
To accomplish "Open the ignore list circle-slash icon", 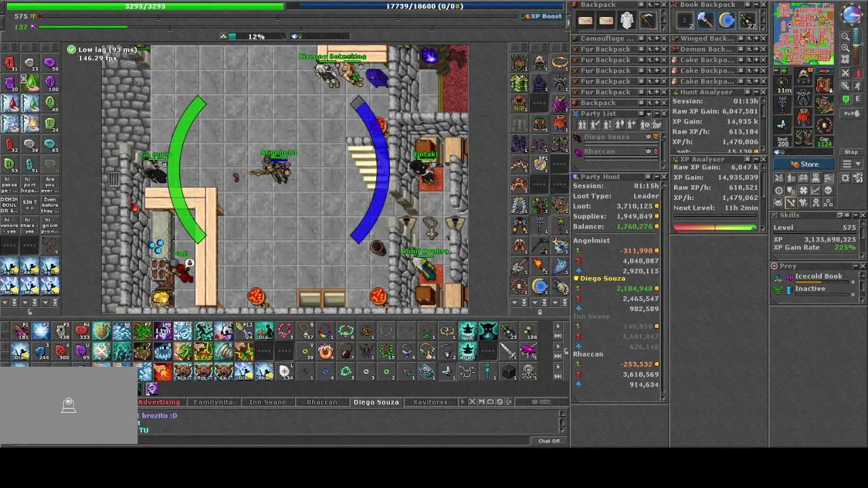I will coord(500,402).
